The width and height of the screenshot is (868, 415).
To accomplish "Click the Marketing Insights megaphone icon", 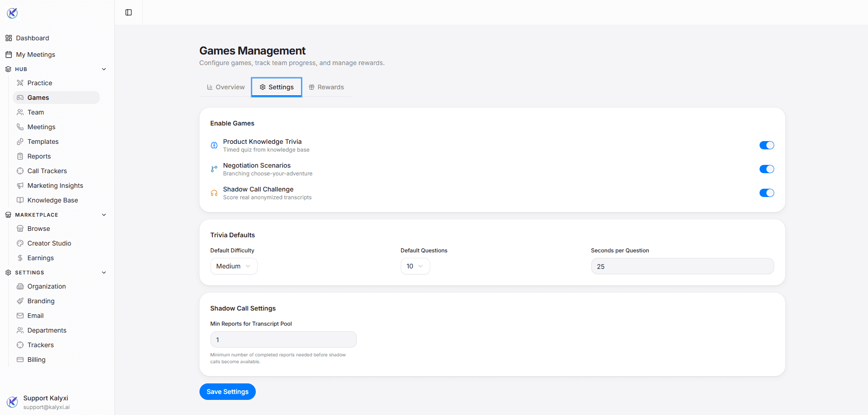I will [20, 186].
